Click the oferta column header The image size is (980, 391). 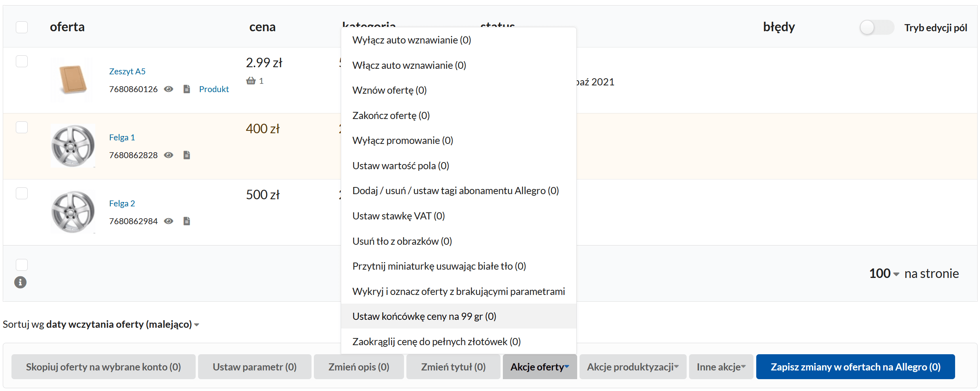[67, 27]
